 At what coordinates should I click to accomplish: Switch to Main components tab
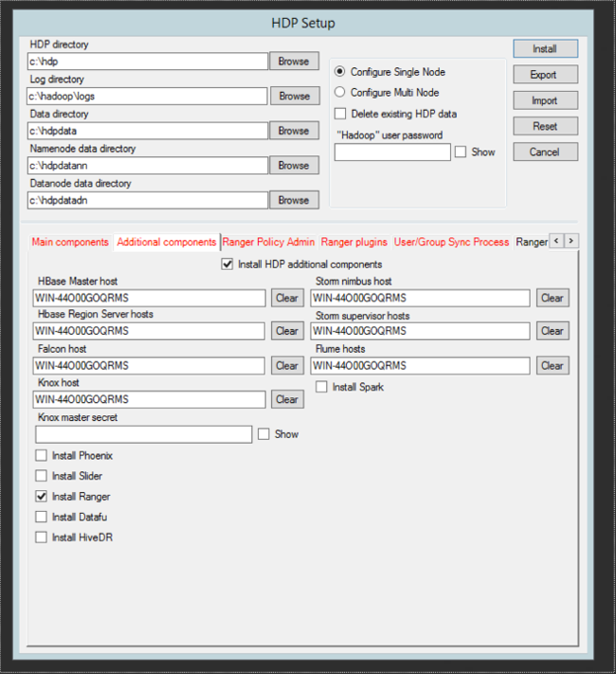coord(70,242)
